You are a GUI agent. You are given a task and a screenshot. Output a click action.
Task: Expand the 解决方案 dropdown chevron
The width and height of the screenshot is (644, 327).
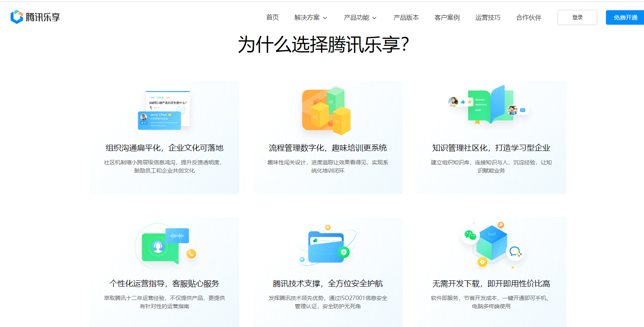click(325, 18)
